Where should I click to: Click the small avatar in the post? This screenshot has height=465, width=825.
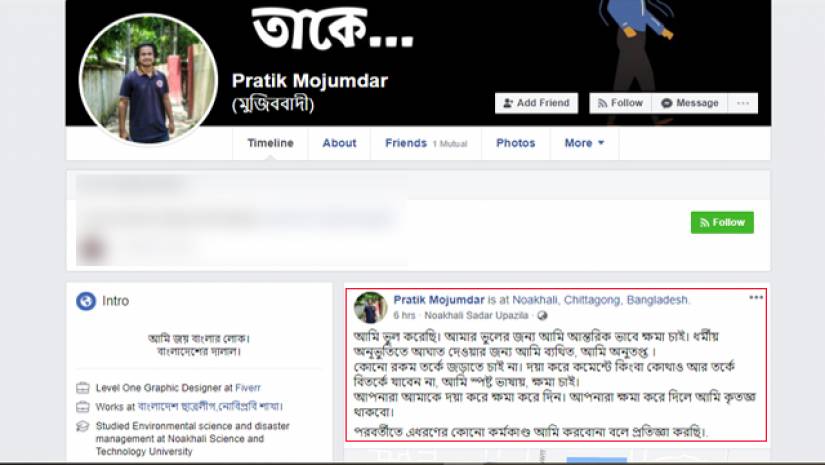coord(370,307)
